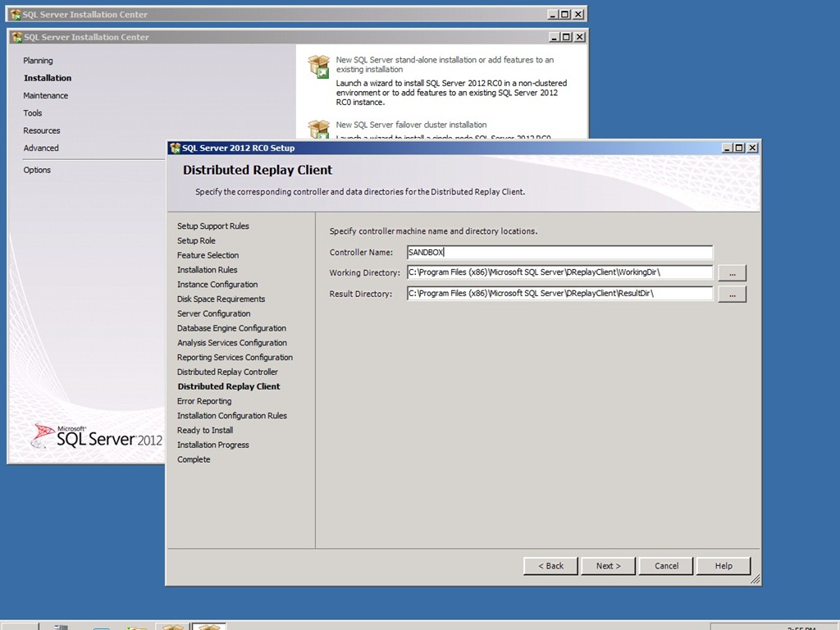Browse for the Working Directory folder
The width and height of the screenshot is (840, 630).
[x=732, y=273]
